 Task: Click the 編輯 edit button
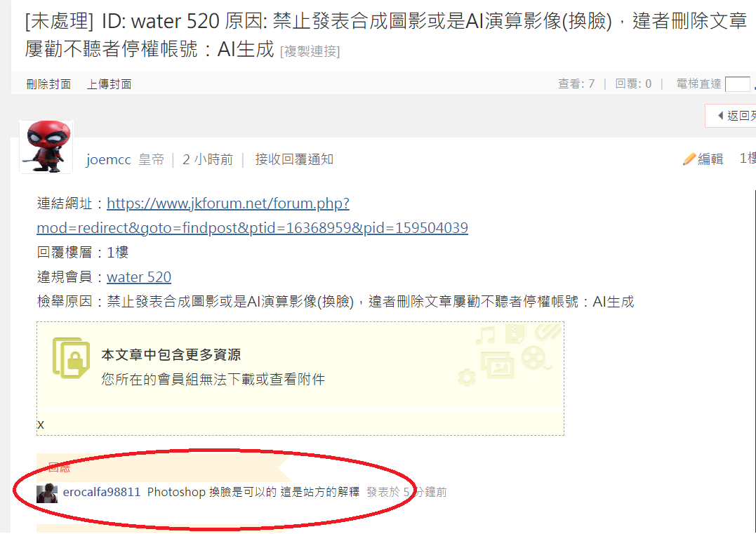pyautogui.click(x=710, y=159)
